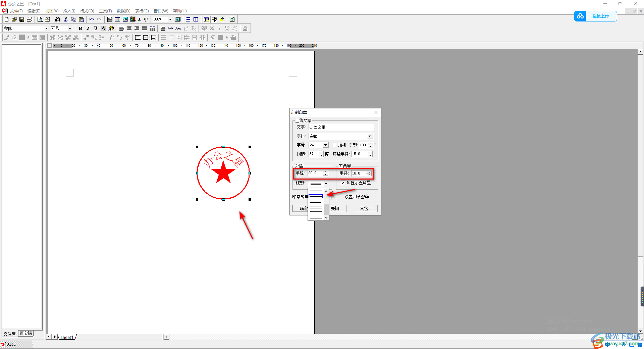Click the refresh document icon

click(x=232, y=19)
